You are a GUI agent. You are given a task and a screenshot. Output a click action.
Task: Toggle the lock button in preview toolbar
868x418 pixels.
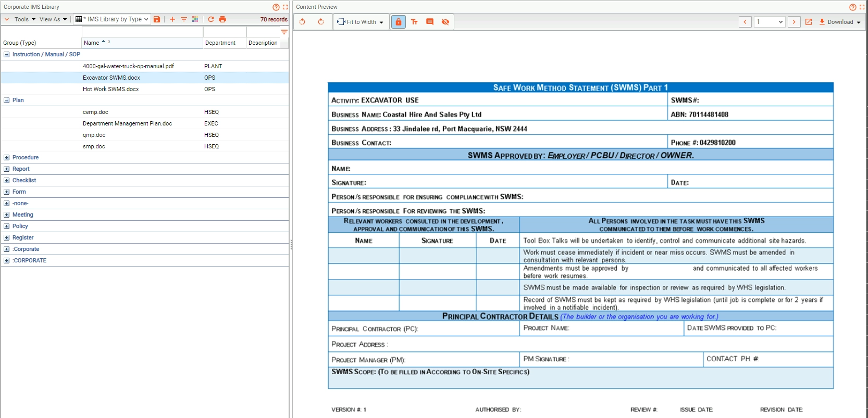399,22
